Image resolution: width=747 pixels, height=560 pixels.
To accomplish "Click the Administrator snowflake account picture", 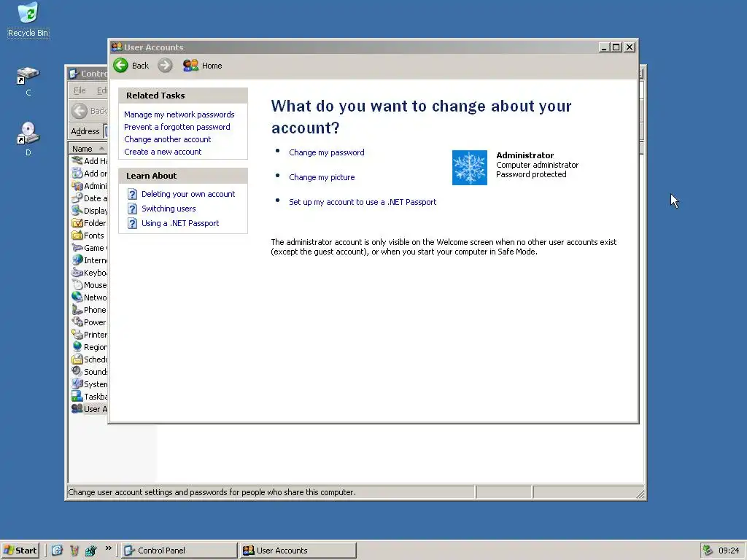I will point(469,168).
